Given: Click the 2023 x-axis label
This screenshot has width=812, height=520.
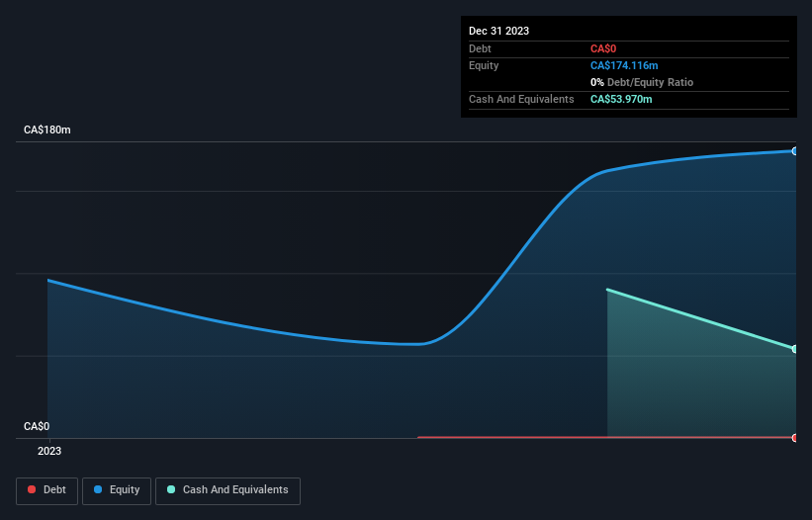Looking at the screenshot, I should pyautogui.click(x=49, y=451).
